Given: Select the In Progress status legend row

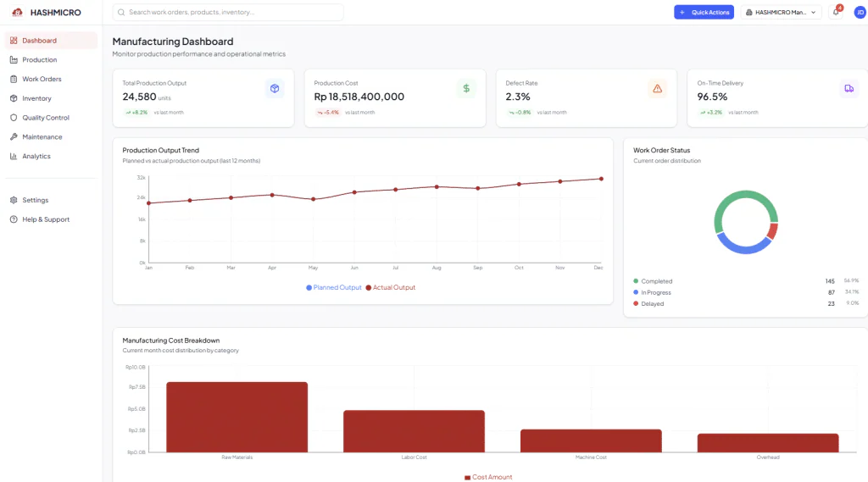Looking at the screenshot, I should pyautogui.click(x=746, y=292).
